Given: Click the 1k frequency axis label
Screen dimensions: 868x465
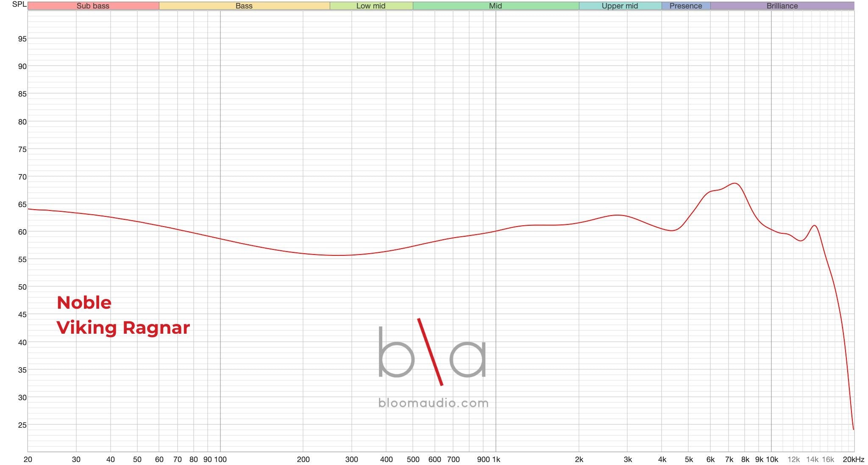Looking at the screenshot, I should (x=497, y=459).
